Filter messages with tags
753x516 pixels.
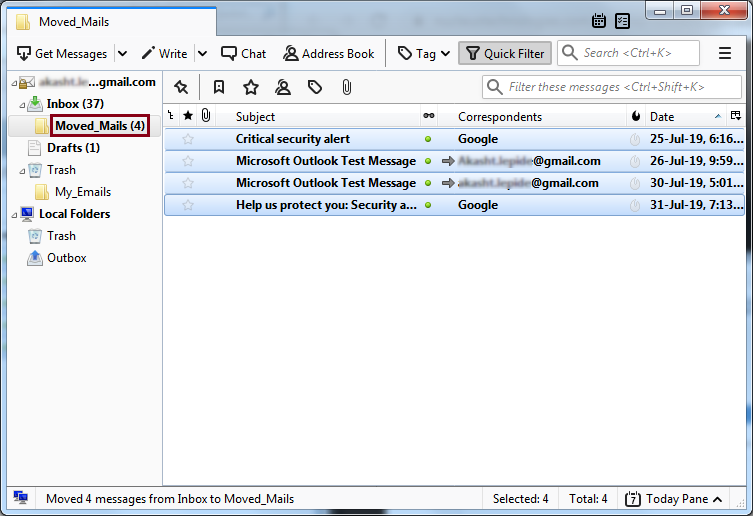tap(315, 87)
